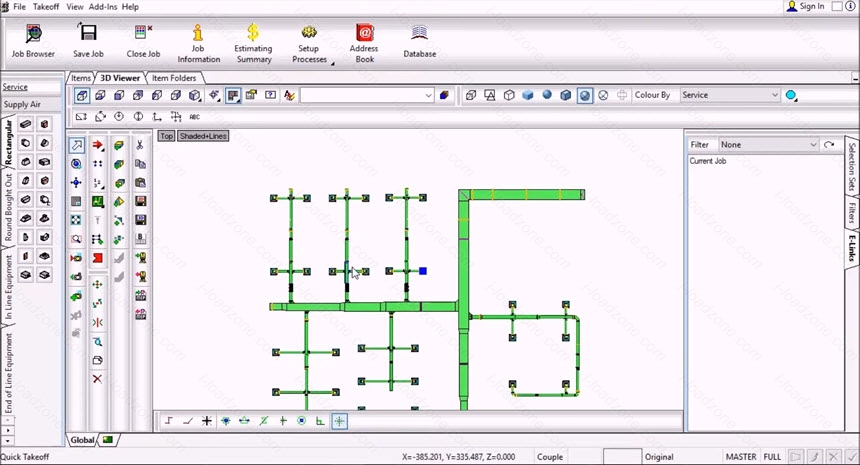Image resolution: width=860 pixels, height=465 pixels.
Task: Open the File menu
Action: point(19,7)
